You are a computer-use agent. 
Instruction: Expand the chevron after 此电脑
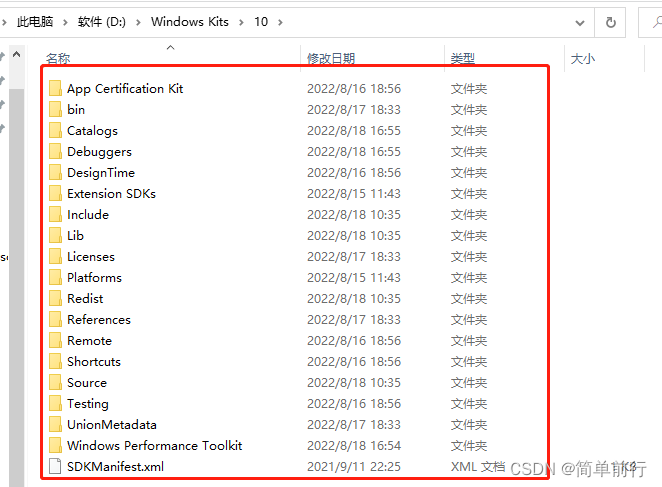tap(65, 22)
